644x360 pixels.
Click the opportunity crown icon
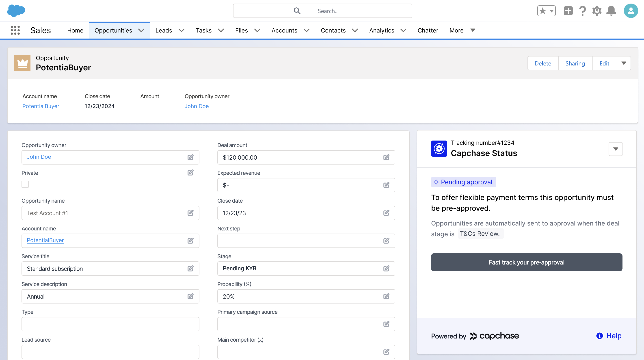point(22,63)
